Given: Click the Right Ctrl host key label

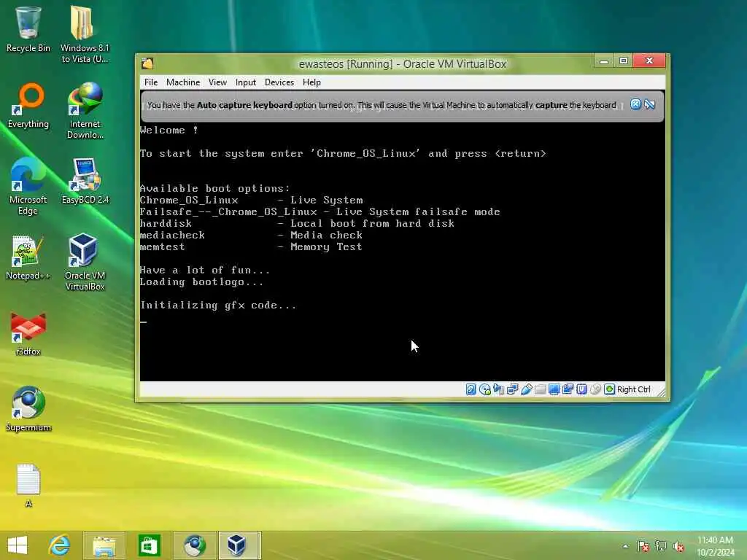Looking at the screenshot, I should coord(634,389).
